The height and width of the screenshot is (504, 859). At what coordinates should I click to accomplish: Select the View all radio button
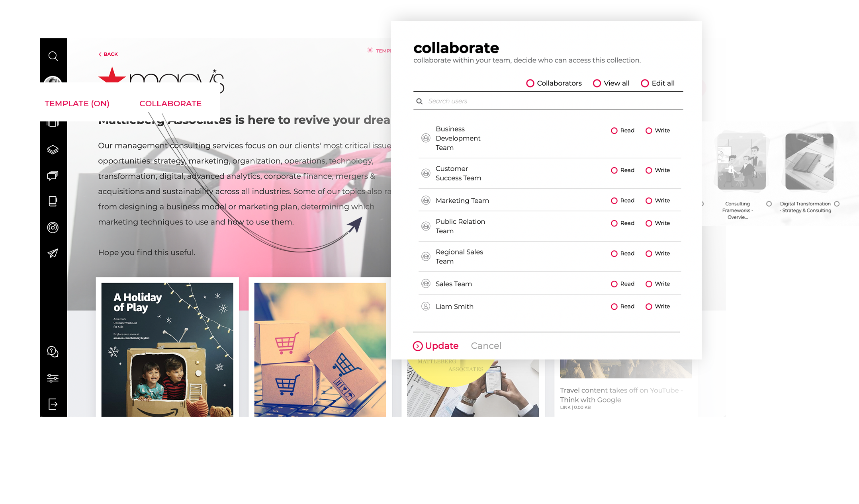click(596, 83)
